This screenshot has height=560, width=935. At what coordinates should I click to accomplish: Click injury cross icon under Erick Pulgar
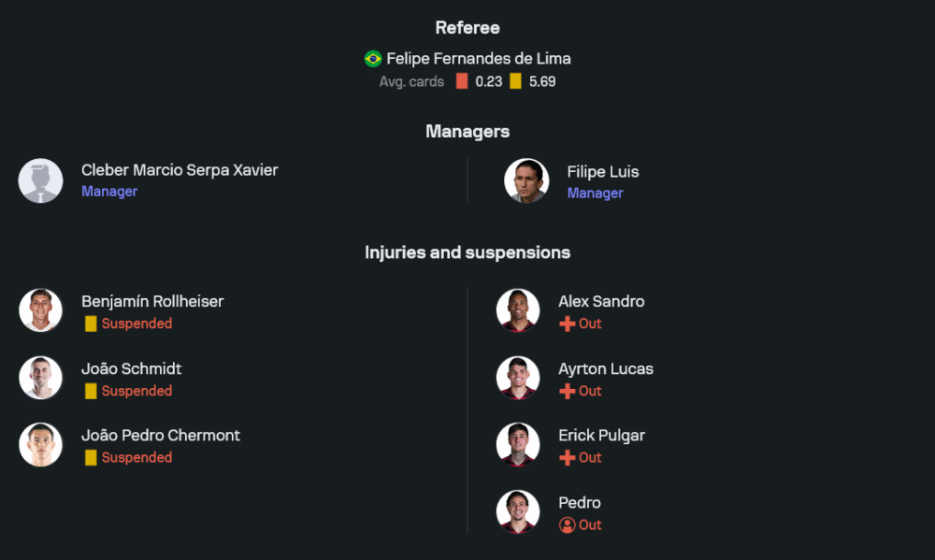(567, 458)
